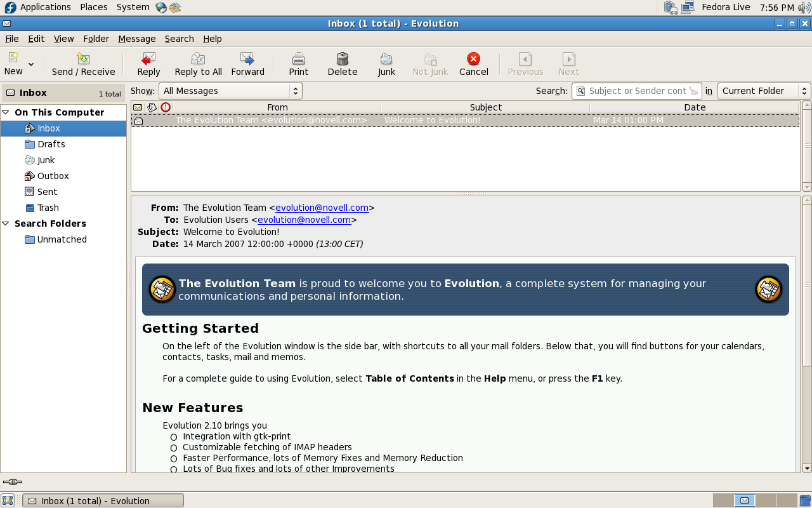Click the window menu icon in title bar
Image resolution: width=812 pixels, height=508 pixels.
point(6,23)
